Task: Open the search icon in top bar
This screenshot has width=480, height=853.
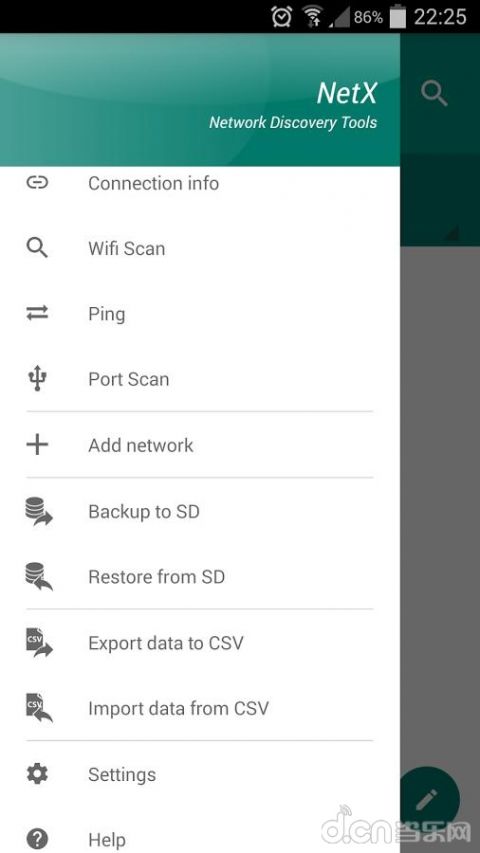Action: tap(434, 94)
